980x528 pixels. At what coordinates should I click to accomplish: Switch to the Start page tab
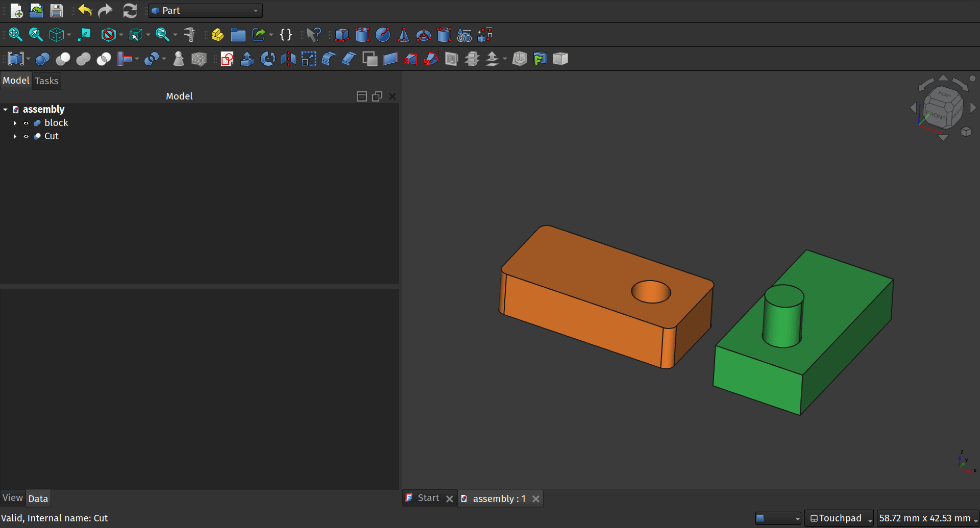tap(428, 498)
